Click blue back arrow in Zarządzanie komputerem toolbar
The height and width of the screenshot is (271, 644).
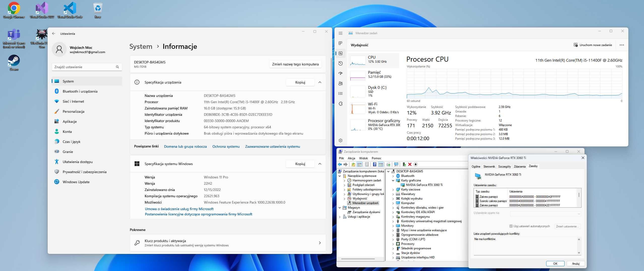coord(340,164)
